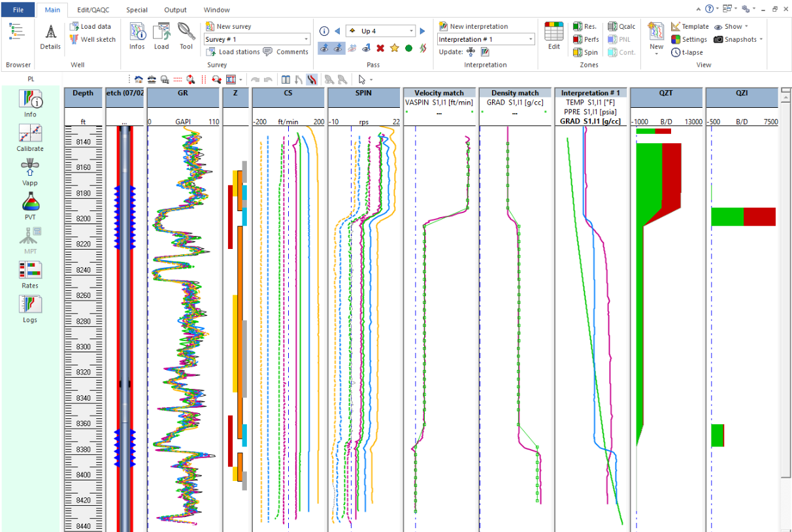Click the red bar in the QZI track
The image size is (792, 532).
click(x=759, y=217)
